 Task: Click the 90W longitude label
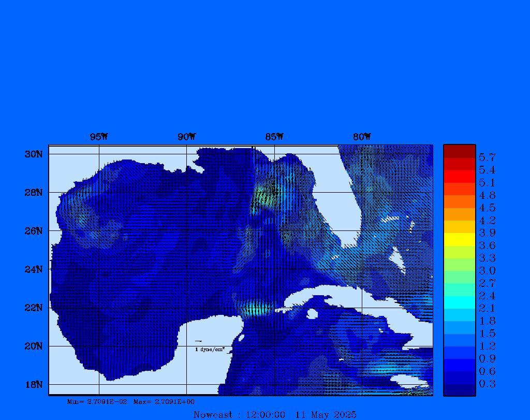(186, 137)
